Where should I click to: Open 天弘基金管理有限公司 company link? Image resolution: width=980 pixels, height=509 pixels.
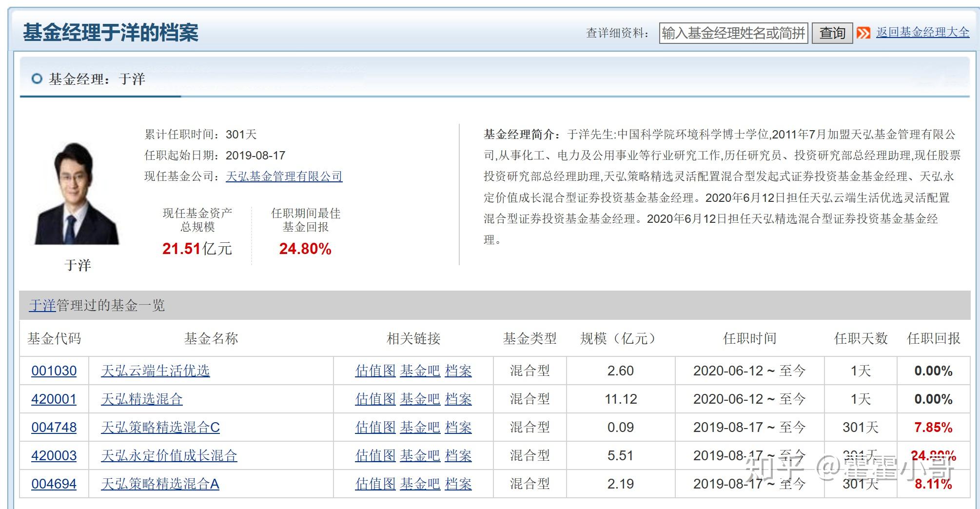pyautogui.click(x=284, y=176)
